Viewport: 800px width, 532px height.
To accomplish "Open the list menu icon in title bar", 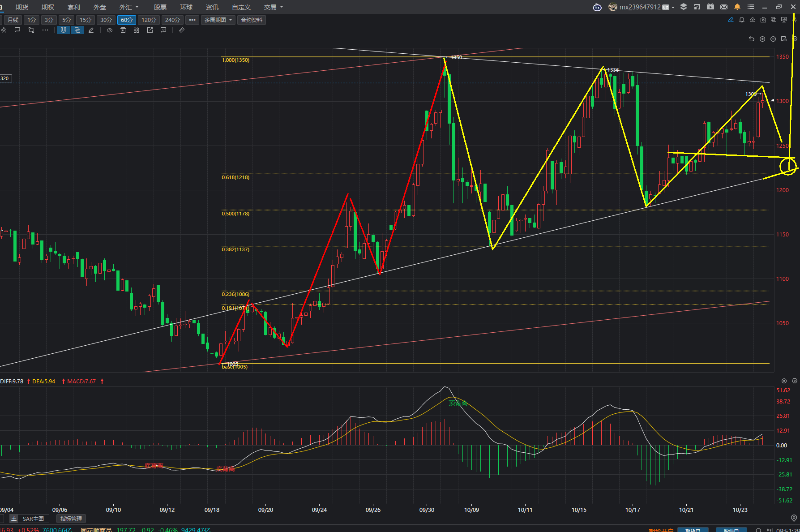I will coord(751,7).
